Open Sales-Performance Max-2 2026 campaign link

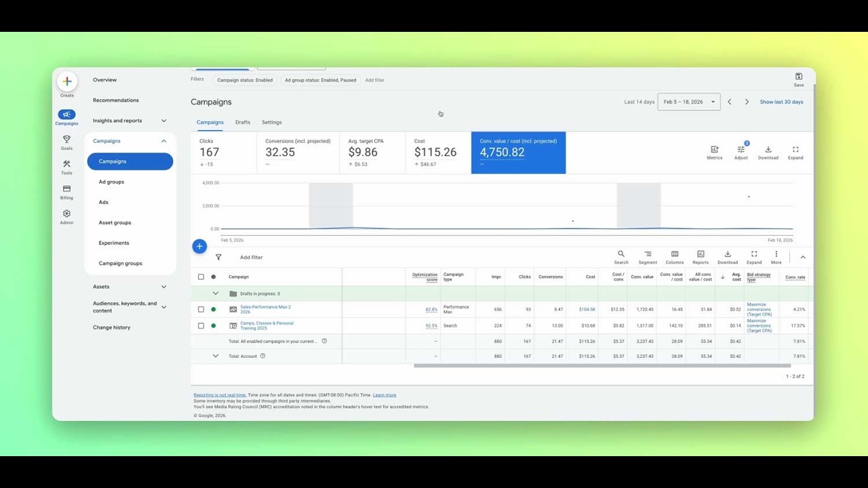[x=265, y=309]
